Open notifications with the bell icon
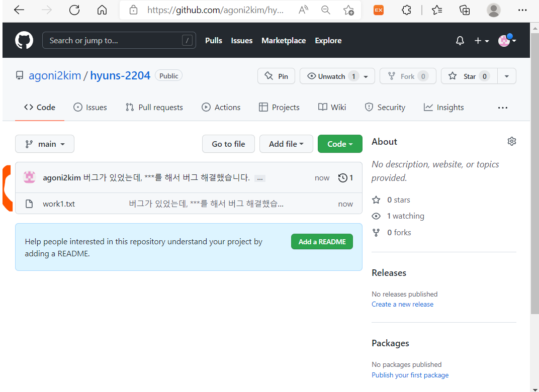This screenshot has height=392, width=539. point(460,41)
